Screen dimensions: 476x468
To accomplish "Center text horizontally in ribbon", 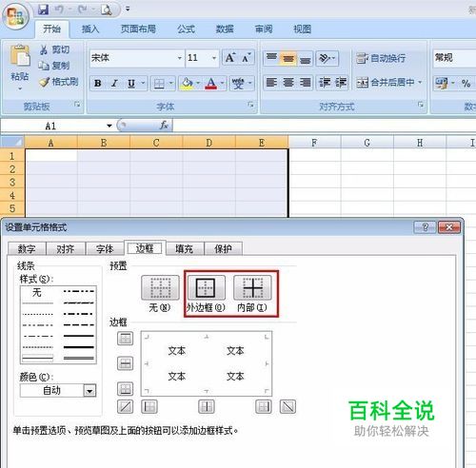I will 288,83.
